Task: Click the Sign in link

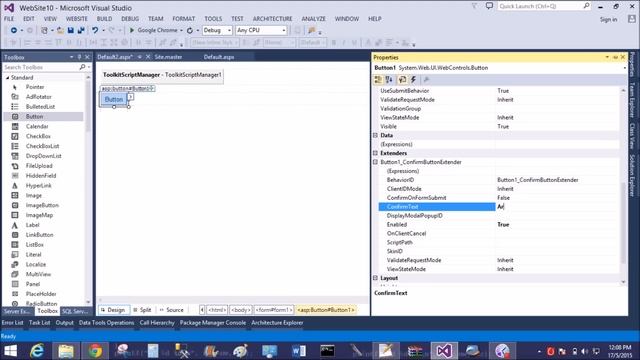Action: 608,20
